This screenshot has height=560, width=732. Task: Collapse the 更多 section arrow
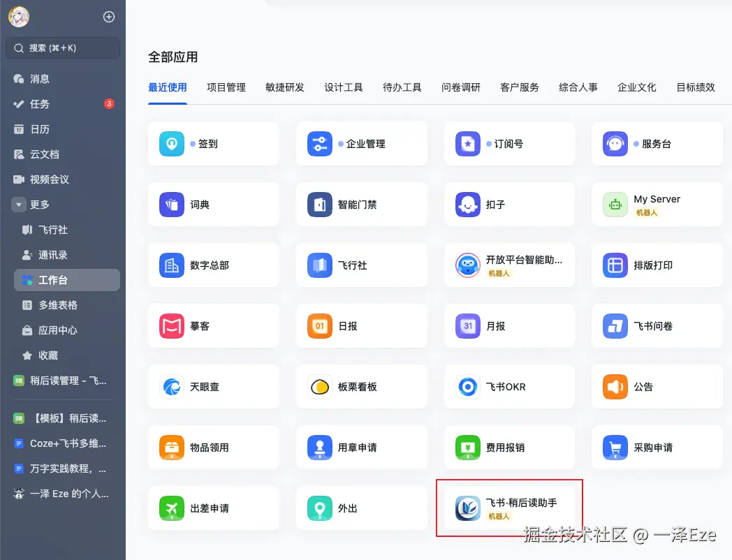19,205
